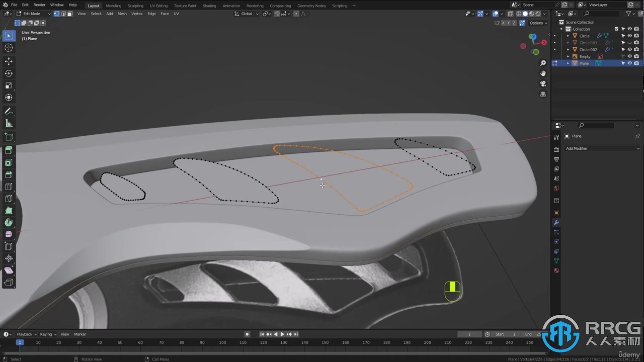
Task: Switch to wireframe viewport shading
Action: coord(518,14)
